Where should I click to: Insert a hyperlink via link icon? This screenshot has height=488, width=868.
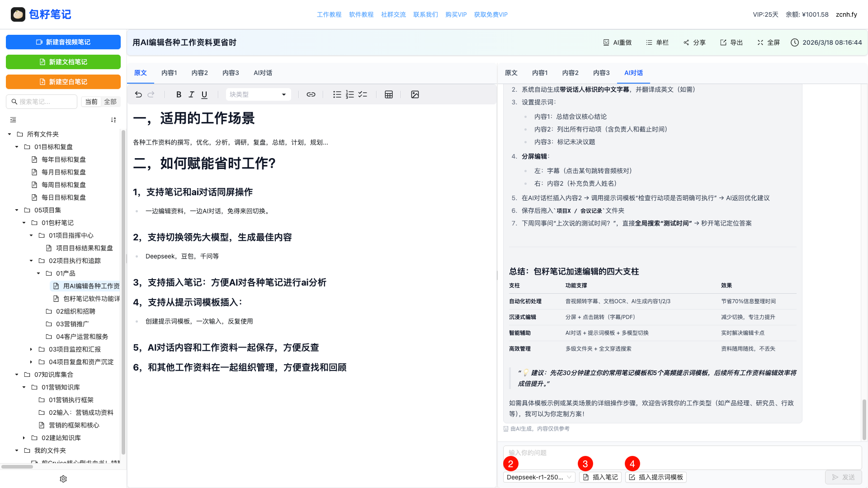pyautogui.click(x=311, y=94)
